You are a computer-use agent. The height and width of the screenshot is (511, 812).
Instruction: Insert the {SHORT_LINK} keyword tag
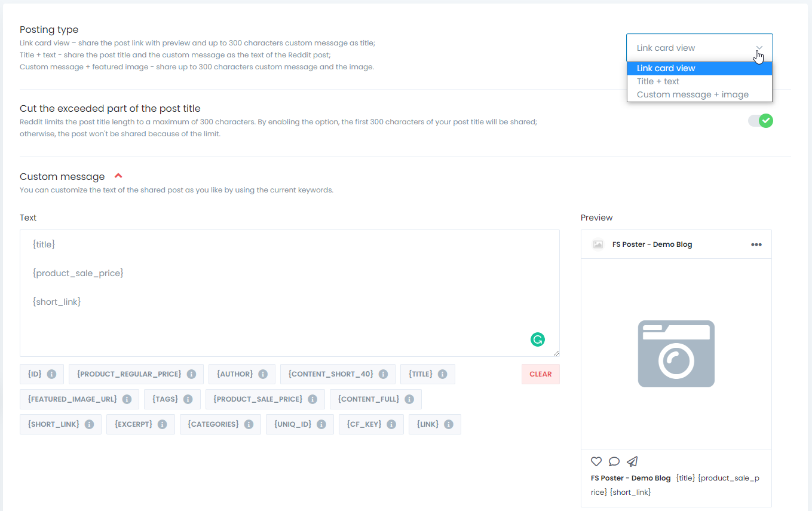60,424
